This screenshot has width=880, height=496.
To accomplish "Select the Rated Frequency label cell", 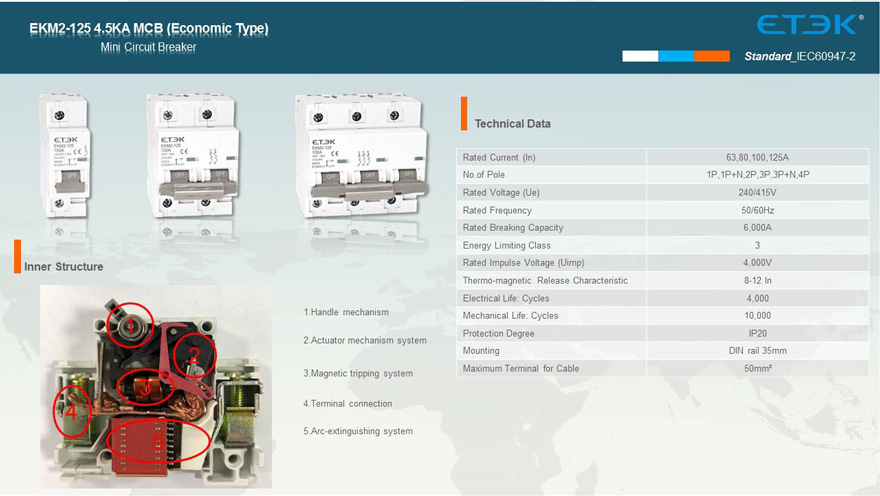I will [x=552, y=210].
